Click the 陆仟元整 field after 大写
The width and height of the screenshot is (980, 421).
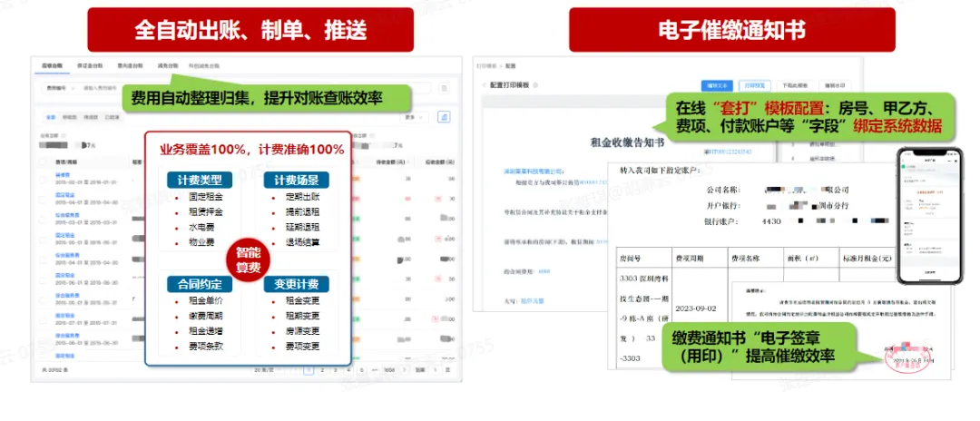[x=531, y=300]
